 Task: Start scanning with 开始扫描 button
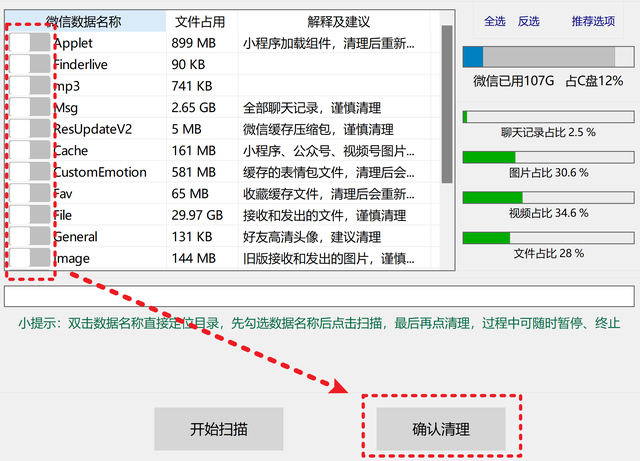coord(219,429)
